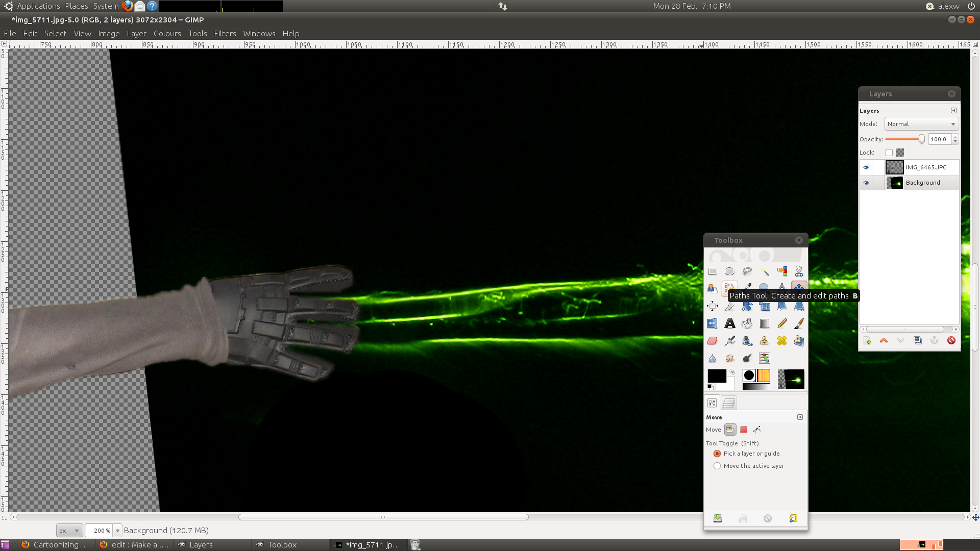
Task: Toggle Quick Mask at canvas bottom-left
Action: pos(5,517)
